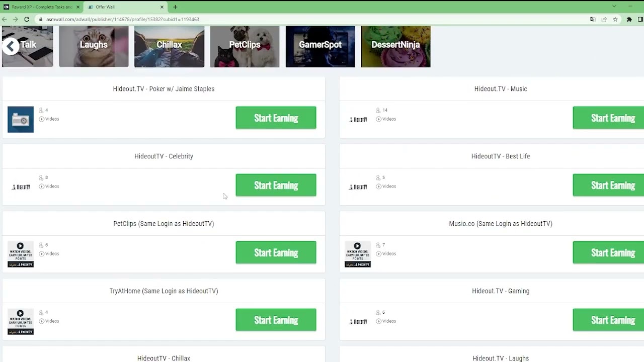Viewport: 644px width, 362px height.
Task: Click the HideoutTV logo in Music offer
Action: [358, 119]
